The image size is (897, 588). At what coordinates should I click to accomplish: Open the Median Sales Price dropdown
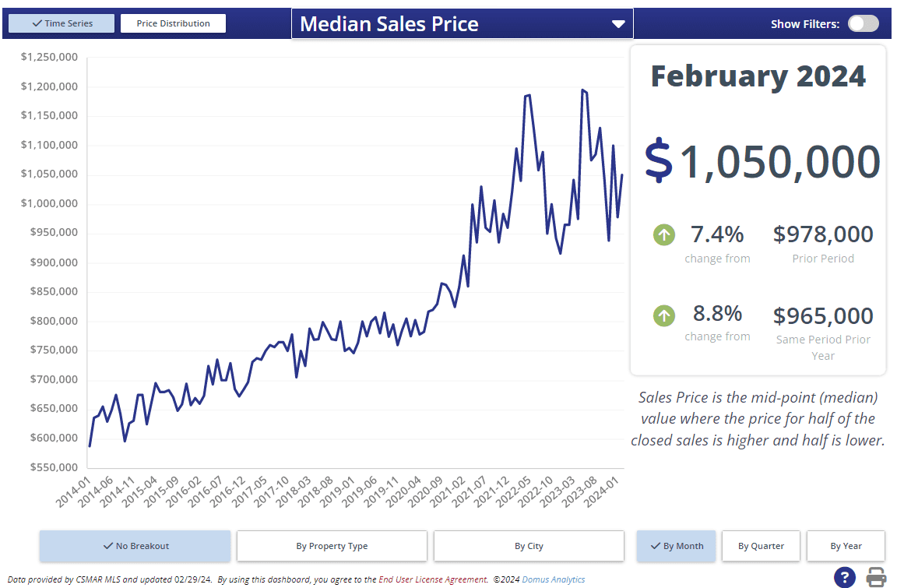click(x=462, y=23)
